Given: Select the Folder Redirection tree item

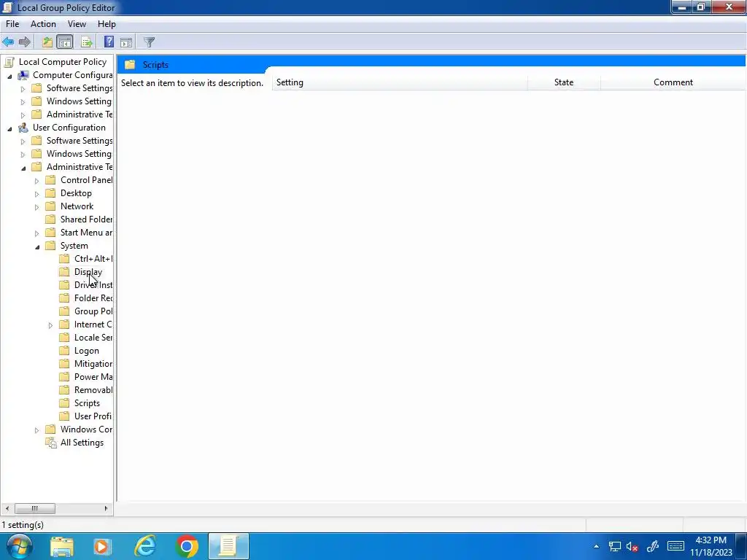Looking at the screenshot, I should (x=93, y=298).
